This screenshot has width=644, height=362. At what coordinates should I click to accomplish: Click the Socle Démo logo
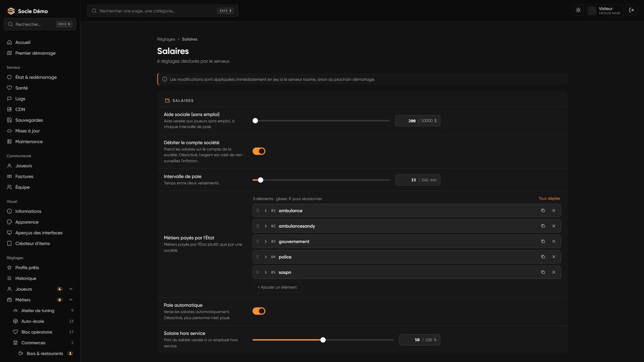(11, 11)
